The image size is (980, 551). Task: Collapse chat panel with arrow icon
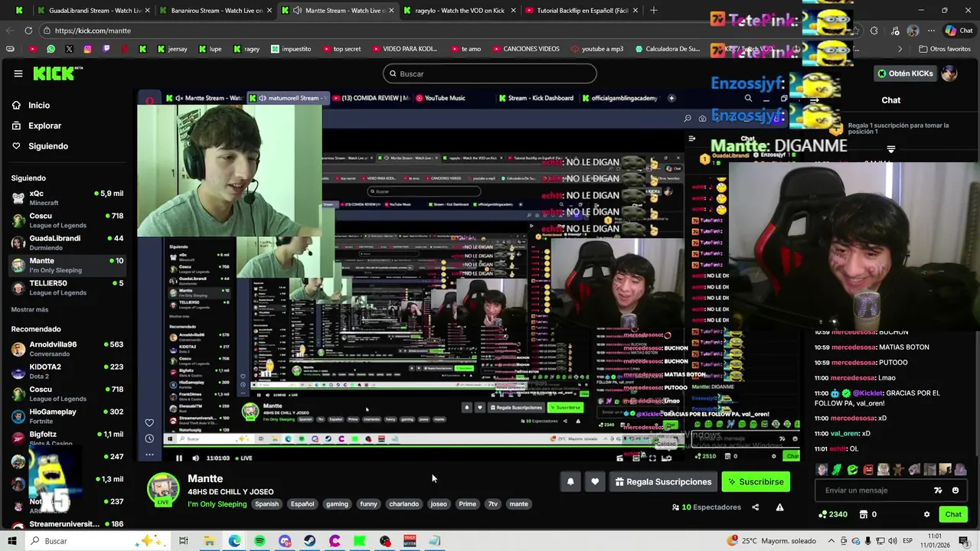[815, 100]
